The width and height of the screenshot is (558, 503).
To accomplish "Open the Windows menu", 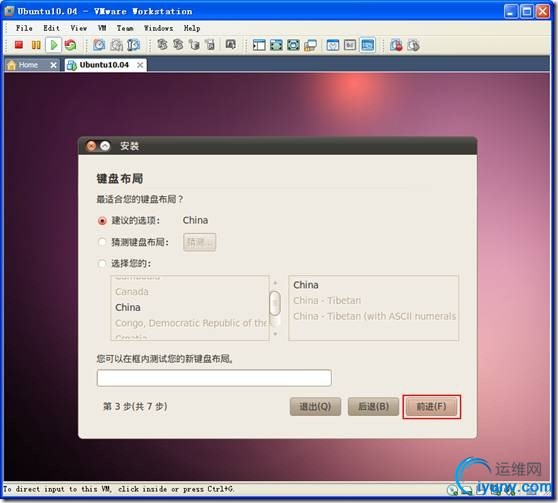I will (158, 28).
